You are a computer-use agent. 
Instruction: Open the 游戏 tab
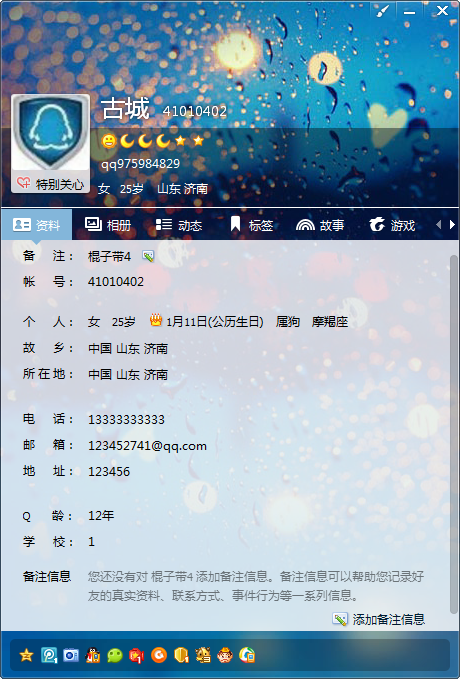pos(392,225)
